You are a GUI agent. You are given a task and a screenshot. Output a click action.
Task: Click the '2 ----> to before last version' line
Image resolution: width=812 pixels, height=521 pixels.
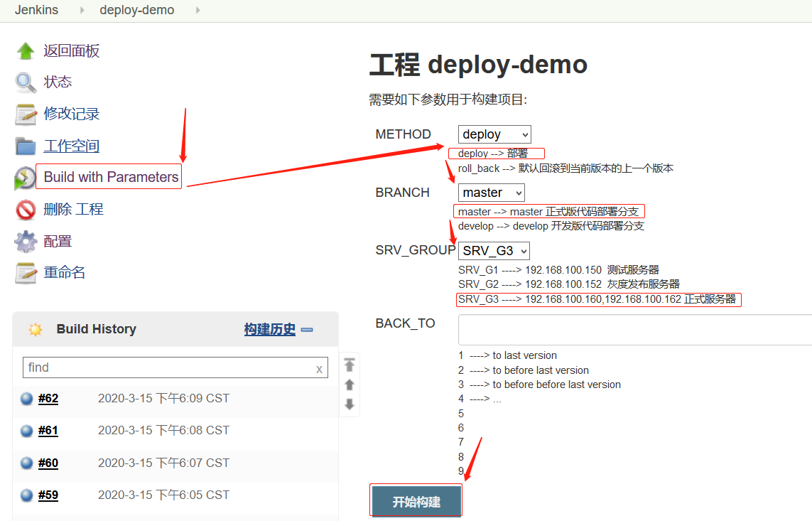click(x=524, y=370)
